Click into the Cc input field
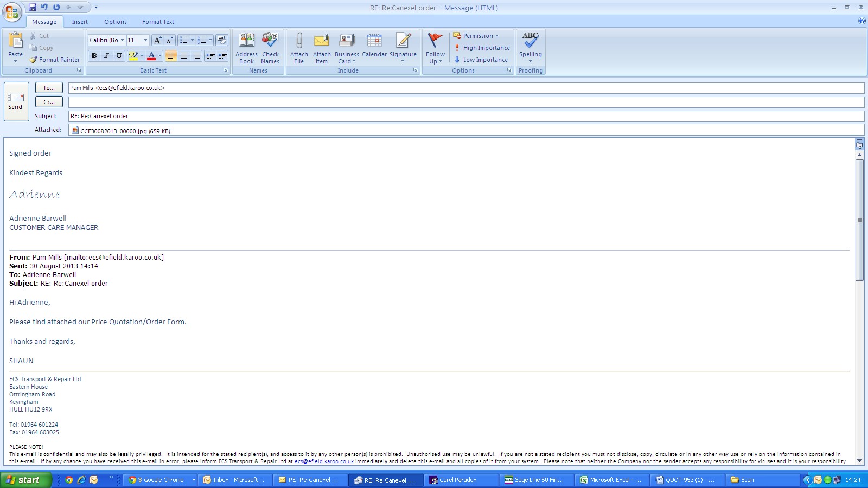This screenshot has width=868, height=488. point(465,102)
